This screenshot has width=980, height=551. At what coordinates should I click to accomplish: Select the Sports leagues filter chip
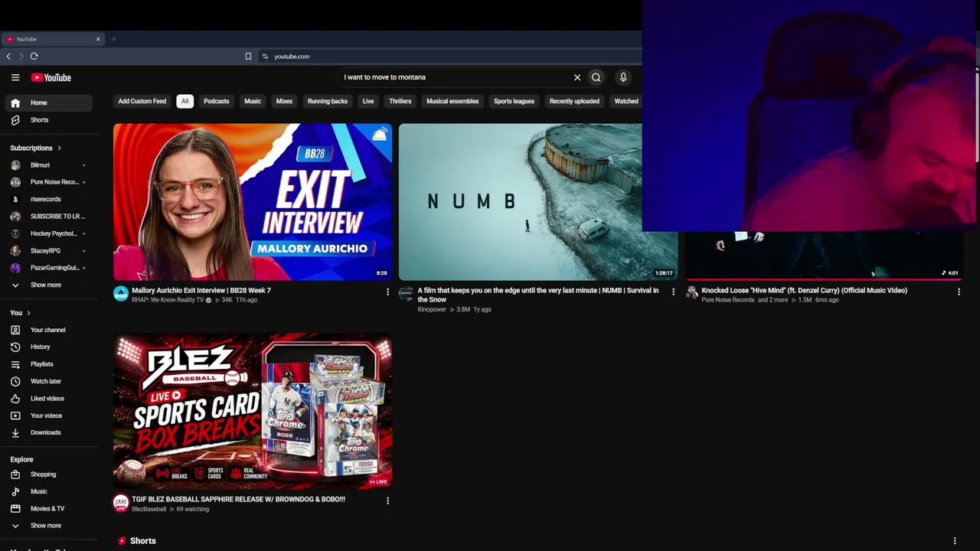[514, 101]
